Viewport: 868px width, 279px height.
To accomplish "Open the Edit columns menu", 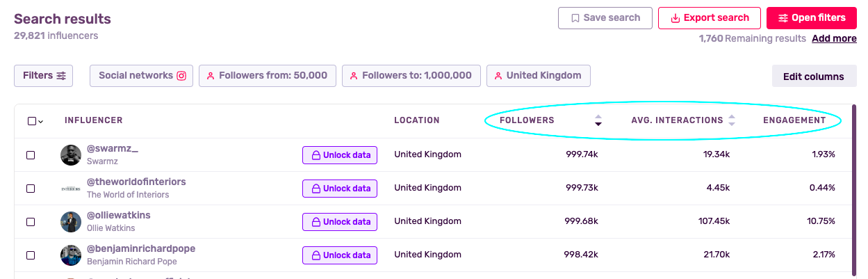I will pos(813,77).
